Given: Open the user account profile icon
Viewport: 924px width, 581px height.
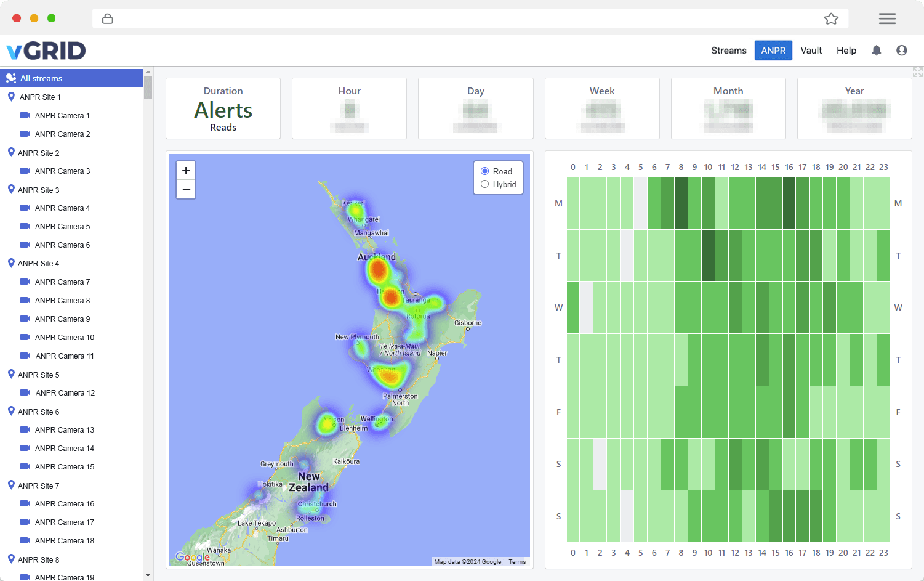Looking at the screenshot, I should click(x=901, y=51).
